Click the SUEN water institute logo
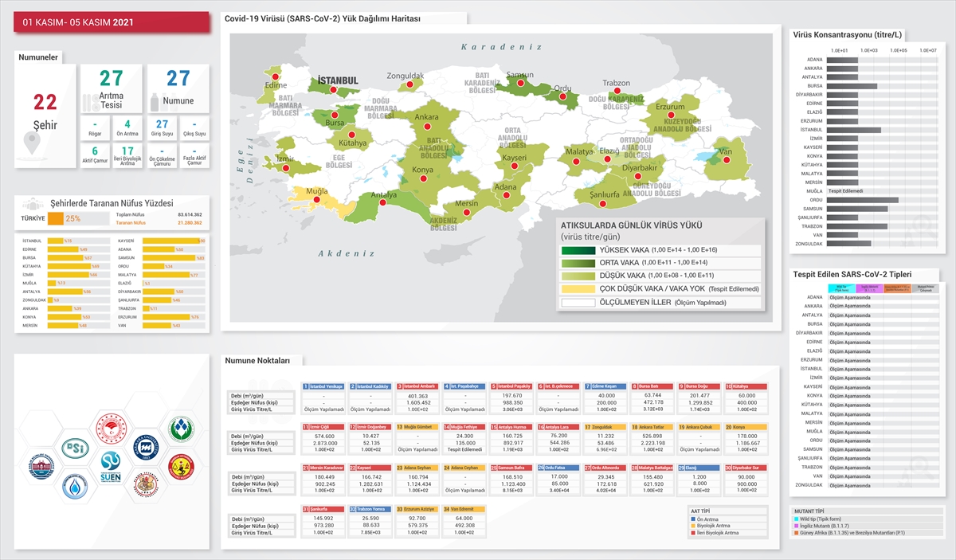The image size is (956, 560). 111,467
